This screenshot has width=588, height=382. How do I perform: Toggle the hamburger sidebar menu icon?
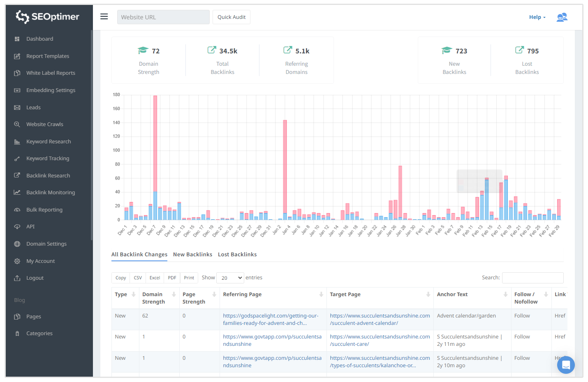[104, 16]
